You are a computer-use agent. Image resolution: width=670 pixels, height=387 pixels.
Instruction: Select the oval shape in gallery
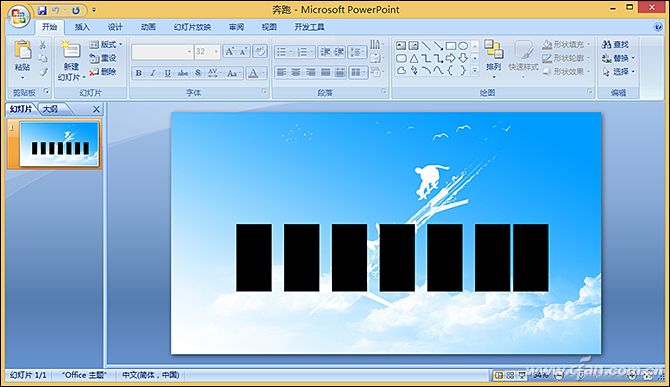point(463,46)
